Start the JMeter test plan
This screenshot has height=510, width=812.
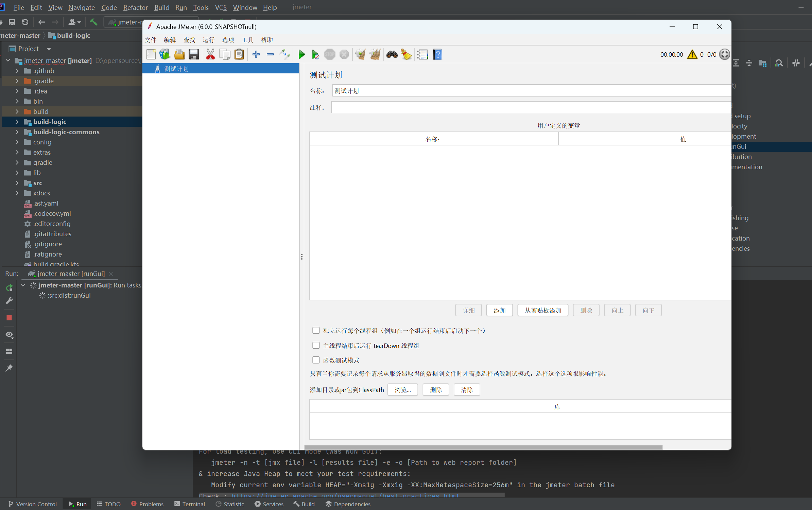point(301,54)
